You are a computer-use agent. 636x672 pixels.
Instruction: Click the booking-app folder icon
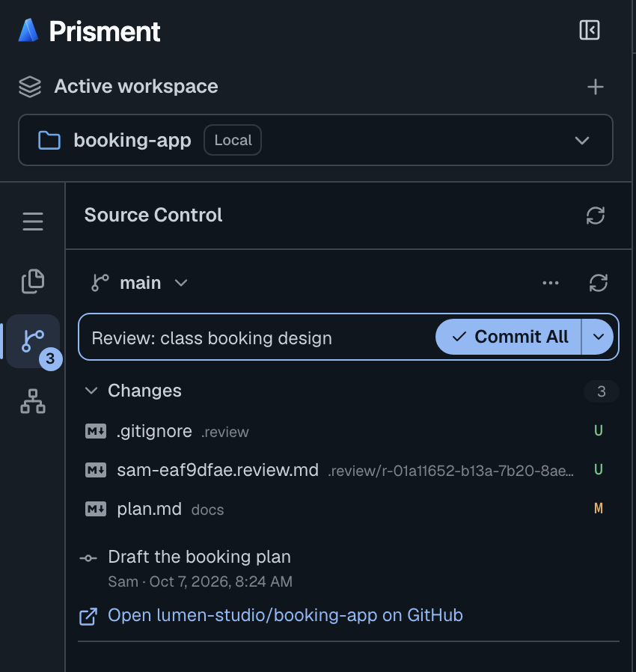(49, 141)
